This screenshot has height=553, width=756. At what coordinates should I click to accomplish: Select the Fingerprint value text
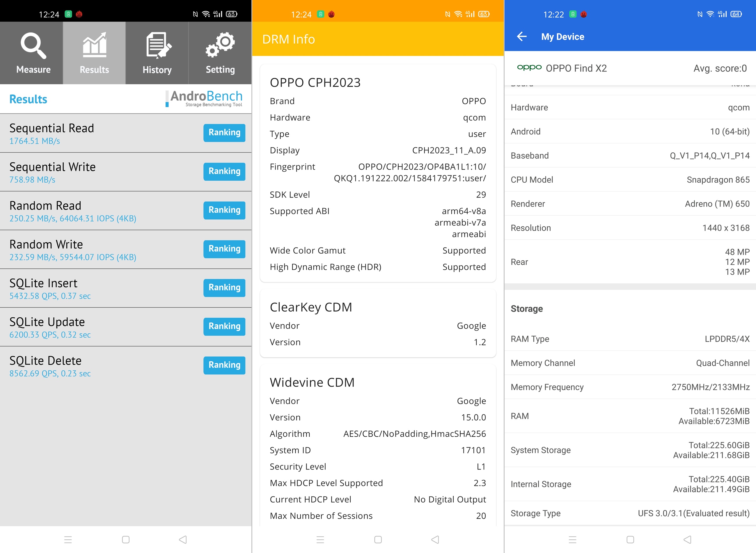tap(410, 173)
